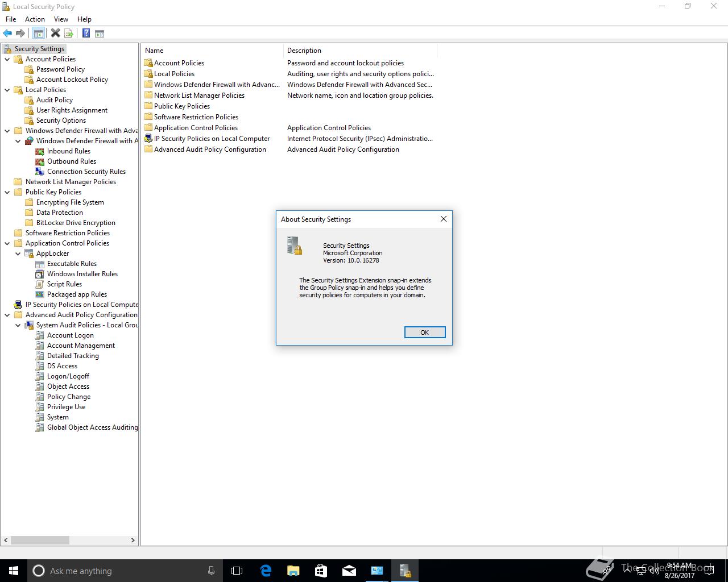The width and height of the screenshot is (728, 582).
Task: Collapse the Public Key Policies node
Action: point(7,192)
